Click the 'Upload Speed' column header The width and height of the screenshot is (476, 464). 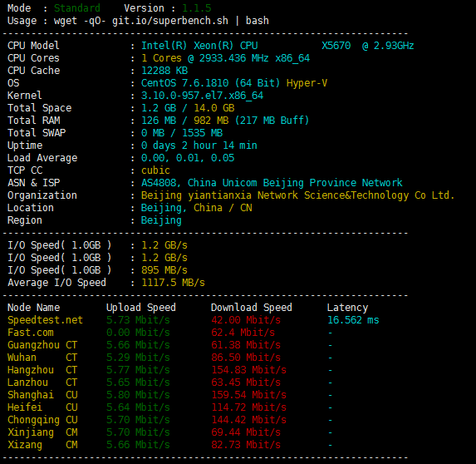pyautogui.click(x=141, y=308)
